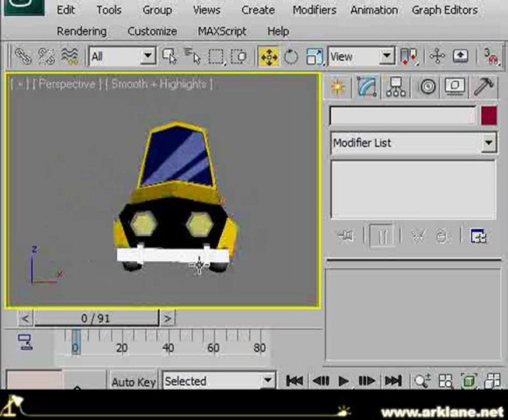
Task: Go to Start of animation
Action: click(x=295, y=381)
